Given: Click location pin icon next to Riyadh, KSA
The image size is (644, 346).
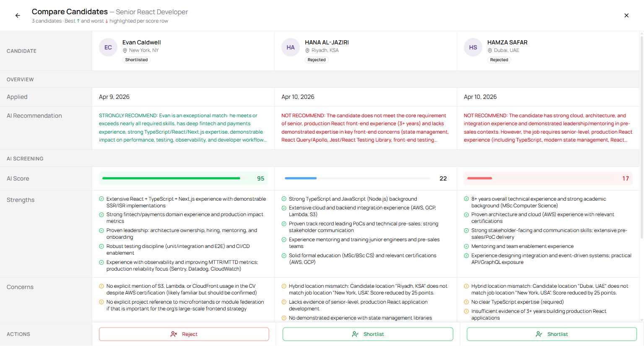Looking at the screenshot, I should point(307,51).
